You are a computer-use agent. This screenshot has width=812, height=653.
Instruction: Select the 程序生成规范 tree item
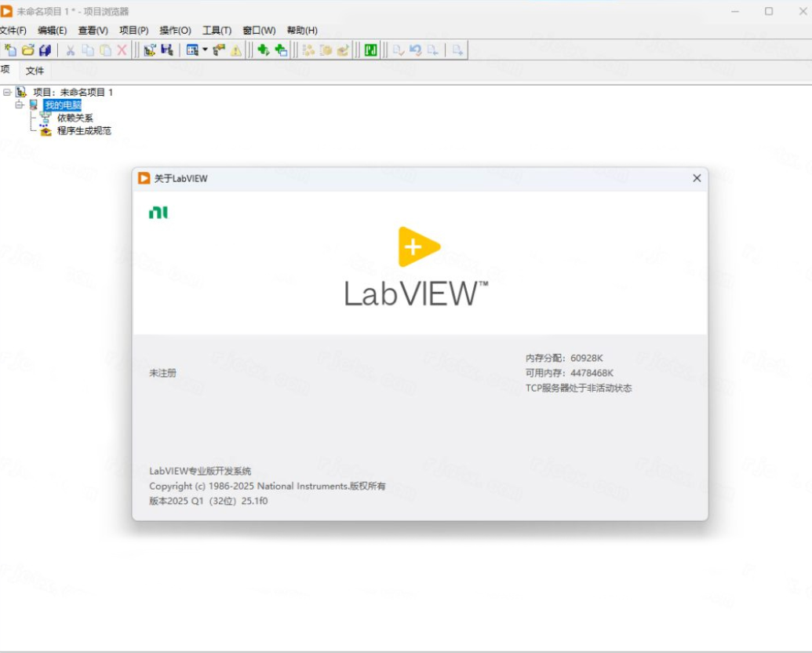(83, 131)
